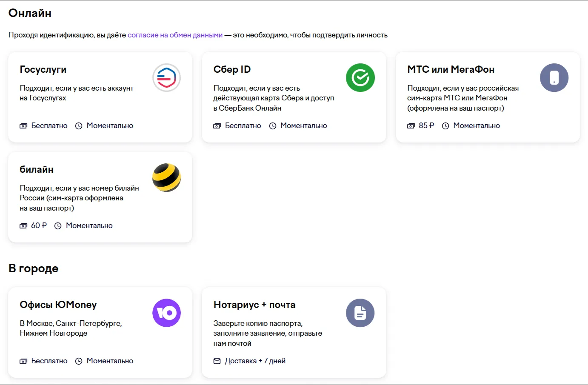Click the Сбер ID green checkmark logo
Viewport: 588px width, 385px height.
360,78
